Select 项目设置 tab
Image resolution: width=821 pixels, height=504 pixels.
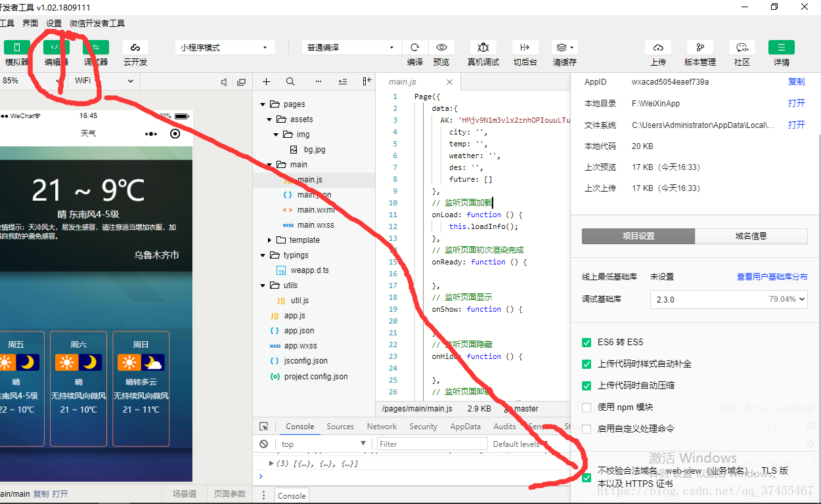point(638,236)
